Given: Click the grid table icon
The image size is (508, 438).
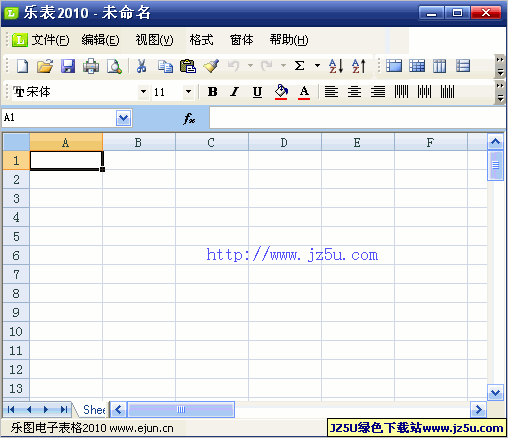Looking at the screenshot, I should (x=417, y=66).
